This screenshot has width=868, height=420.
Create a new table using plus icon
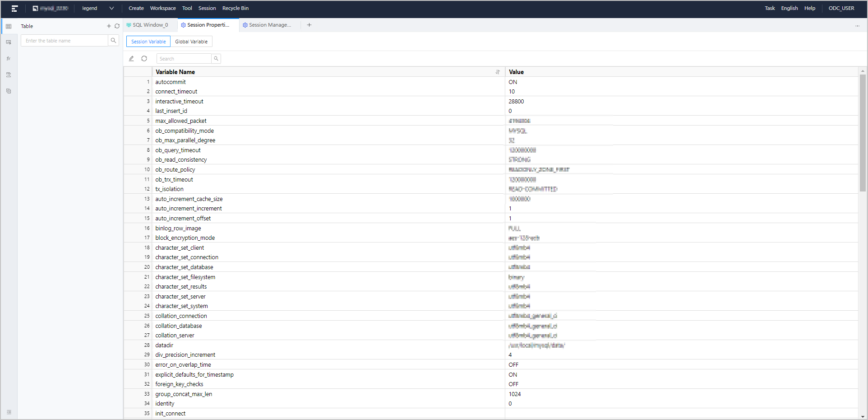pyautogui.click(x=109, y=26)
